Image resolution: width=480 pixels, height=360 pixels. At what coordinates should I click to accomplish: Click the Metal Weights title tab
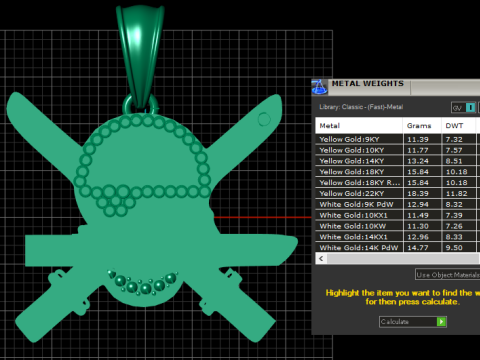pos(369,87)
